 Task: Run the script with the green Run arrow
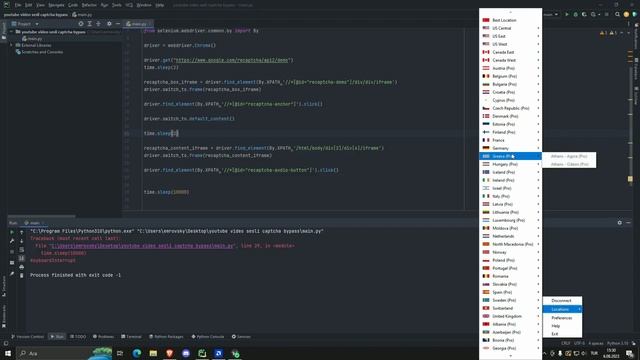567,14
